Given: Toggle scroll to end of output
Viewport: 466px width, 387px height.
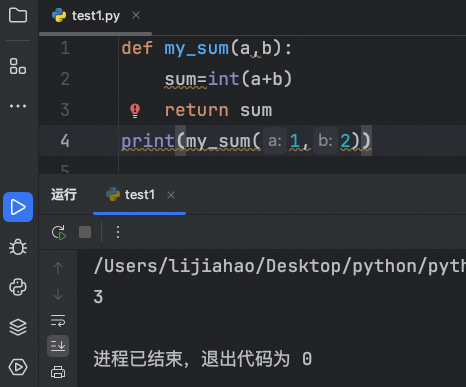Looking at the screenshot, I should coord(58,346).
